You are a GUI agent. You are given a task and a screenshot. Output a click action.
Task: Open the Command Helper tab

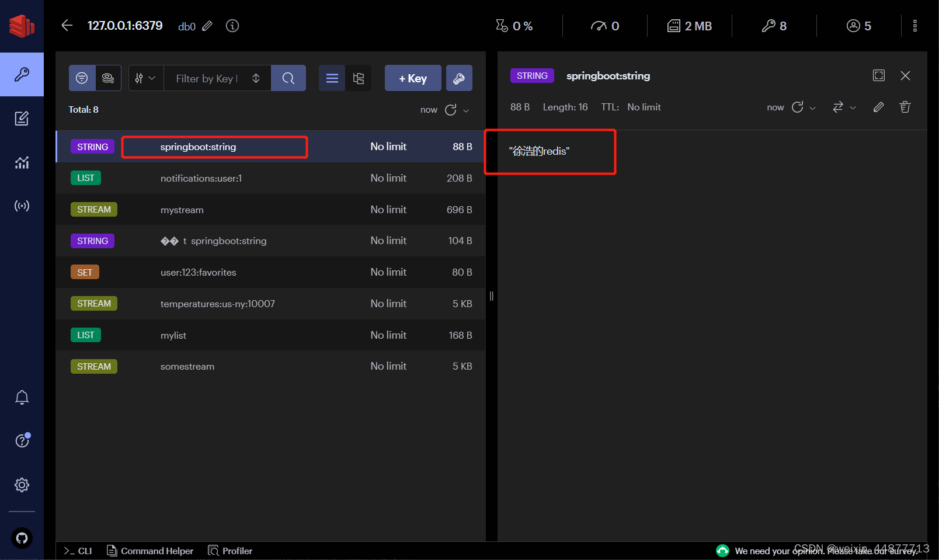coord(150,551)
